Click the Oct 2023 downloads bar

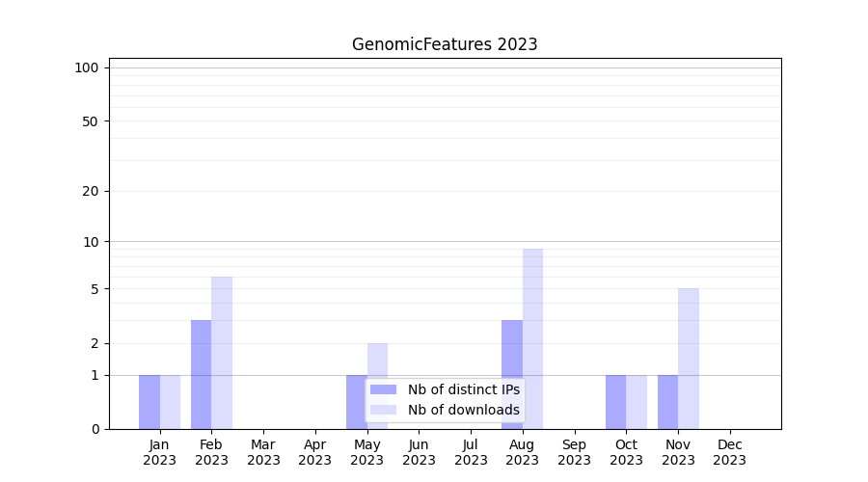[637, 402]
